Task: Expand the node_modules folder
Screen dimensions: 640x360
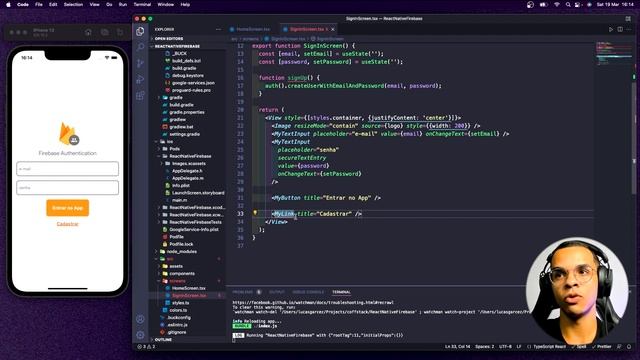Action: 182,251
